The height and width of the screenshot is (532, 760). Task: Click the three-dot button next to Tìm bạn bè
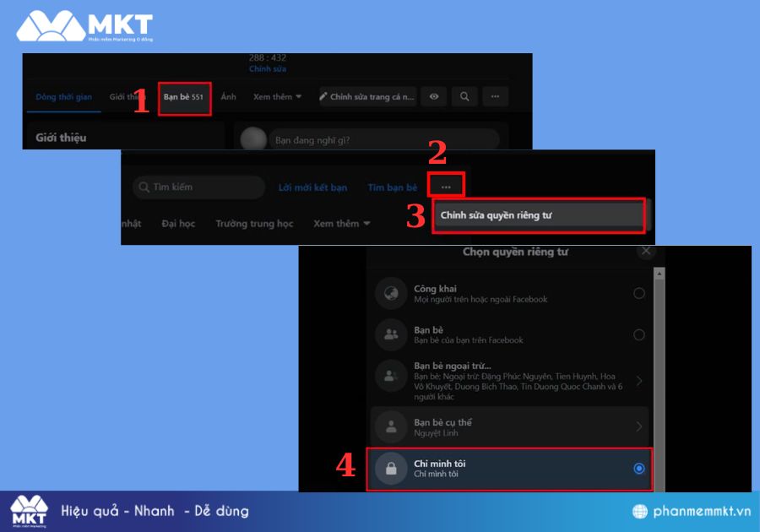pos(446,187)
